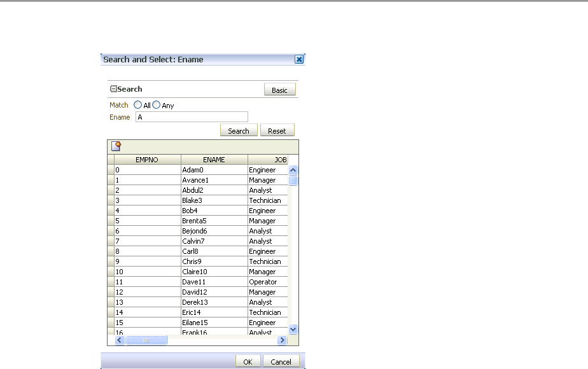
Task: Click EMPNO cell with value 15
Action: 148,323
